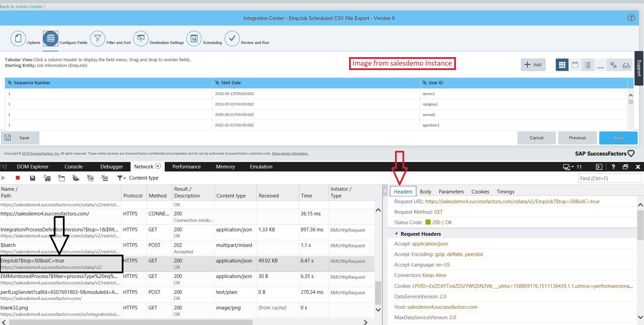Viewport: 644px width, 325px height.
Task: Select the blank32.png request row
Action: click(187, 311)
